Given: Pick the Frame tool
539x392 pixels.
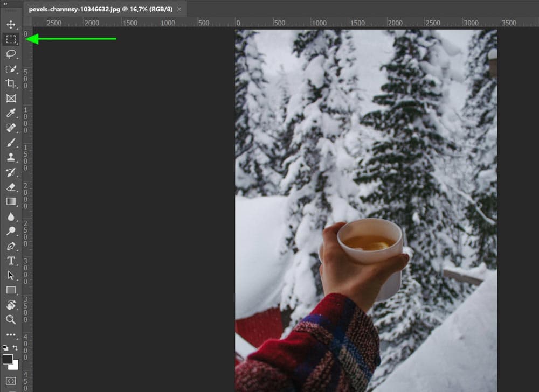Looking at the screenshot, I should (x=11, y=99).
